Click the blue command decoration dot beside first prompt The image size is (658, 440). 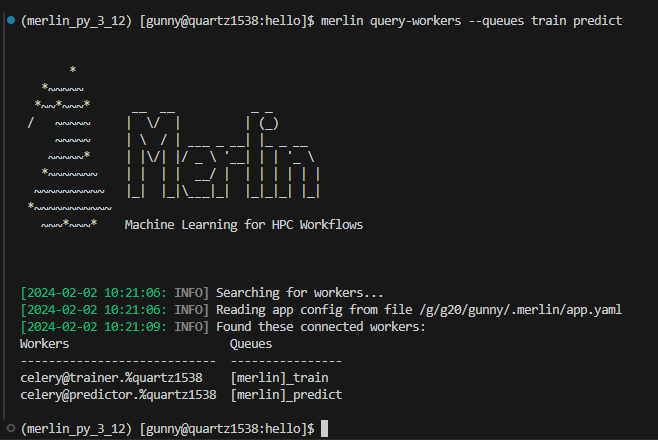pos(11,20)
